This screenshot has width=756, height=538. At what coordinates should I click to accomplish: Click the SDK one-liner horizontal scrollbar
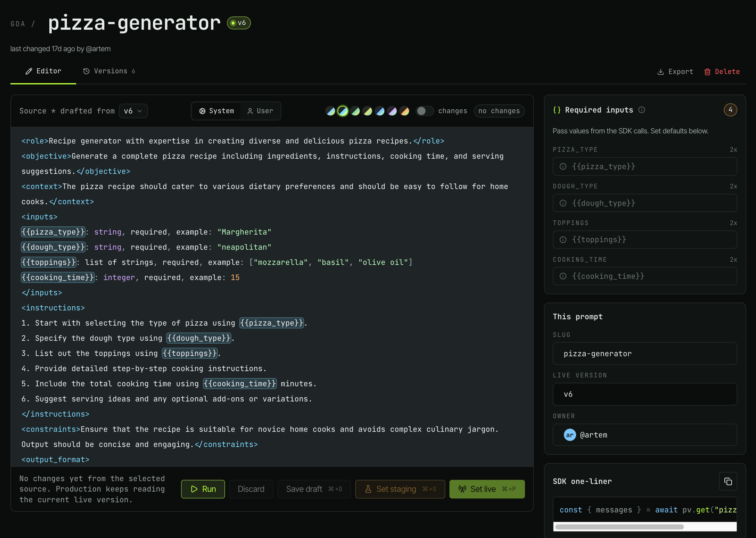619,527
